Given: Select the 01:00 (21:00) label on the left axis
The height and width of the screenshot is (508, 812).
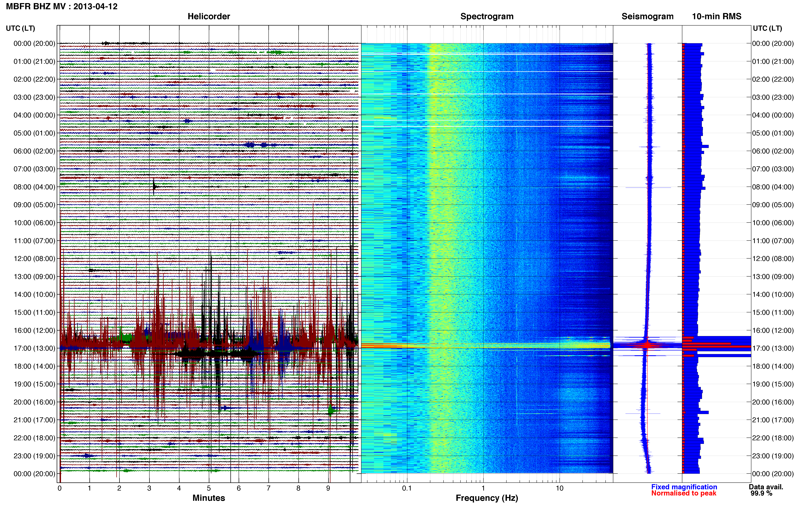Looking at the screenshot, I should point(34,62).
